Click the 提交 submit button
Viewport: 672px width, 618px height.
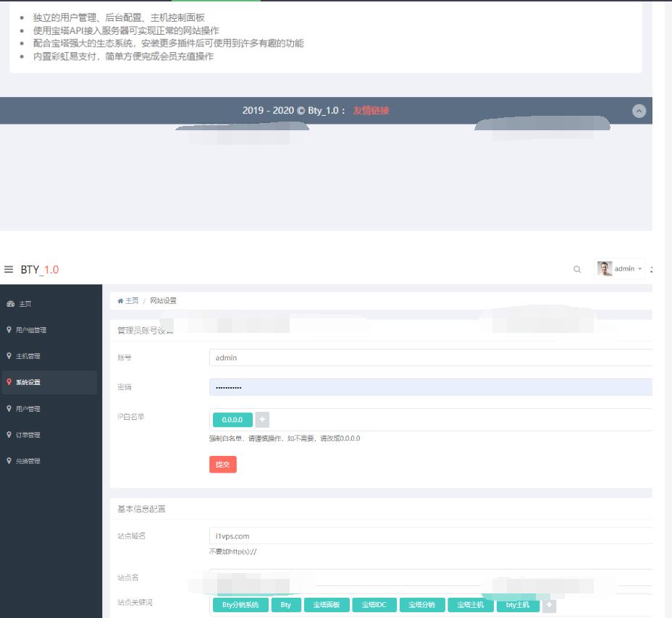[x=222, y=464]
